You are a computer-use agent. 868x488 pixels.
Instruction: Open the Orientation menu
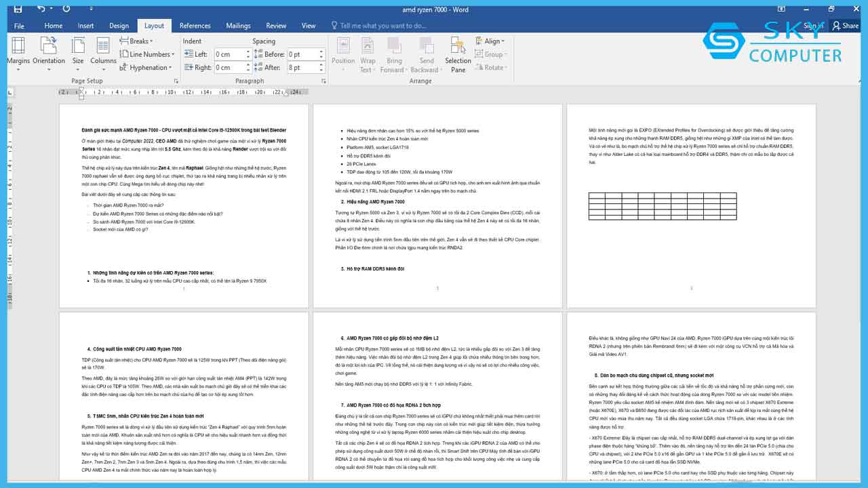[x=49, y=52]
